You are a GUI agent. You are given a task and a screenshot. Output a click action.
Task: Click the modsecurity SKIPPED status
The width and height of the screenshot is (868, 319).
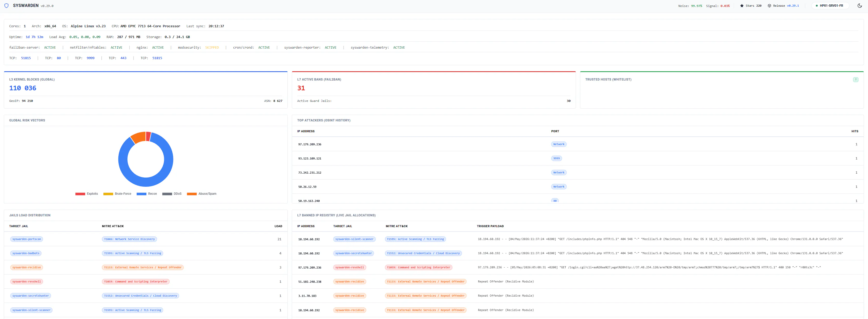(212, 48)
